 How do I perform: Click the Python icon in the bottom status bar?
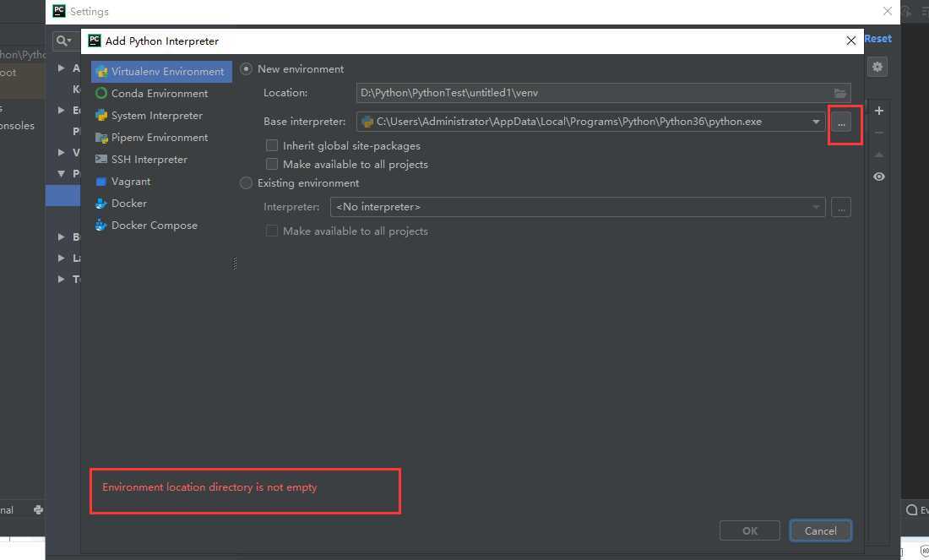[x=38, y=509]
